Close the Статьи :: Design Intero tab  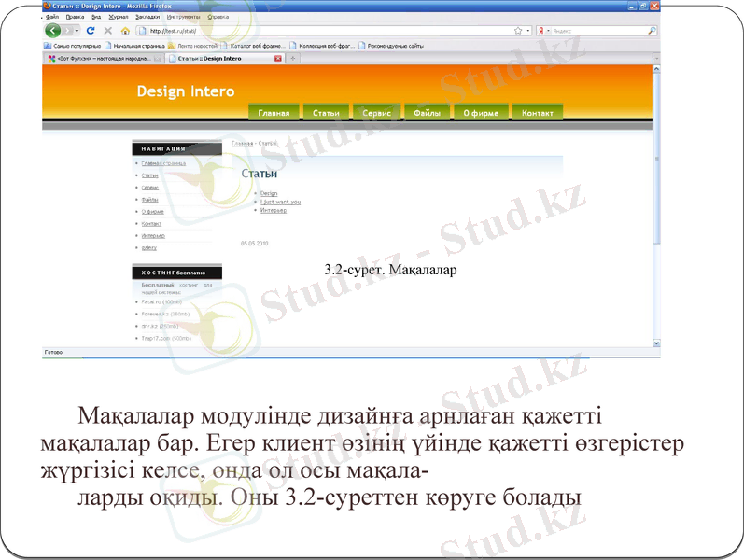(278, 59)
